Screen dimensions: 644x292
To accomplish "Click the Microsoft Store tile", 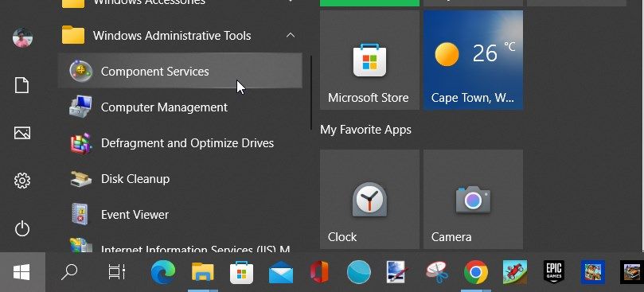I will point(369,60).
